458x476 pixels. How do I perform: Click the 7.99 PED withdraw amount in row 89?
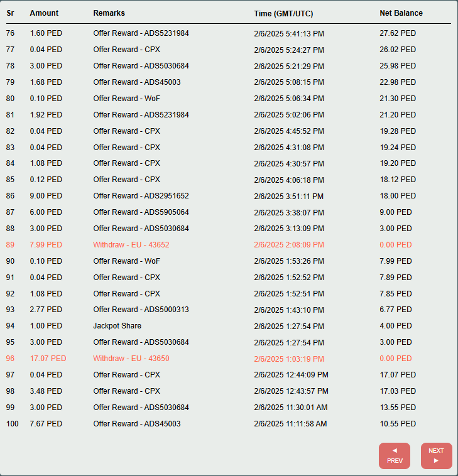click(46, 245)
